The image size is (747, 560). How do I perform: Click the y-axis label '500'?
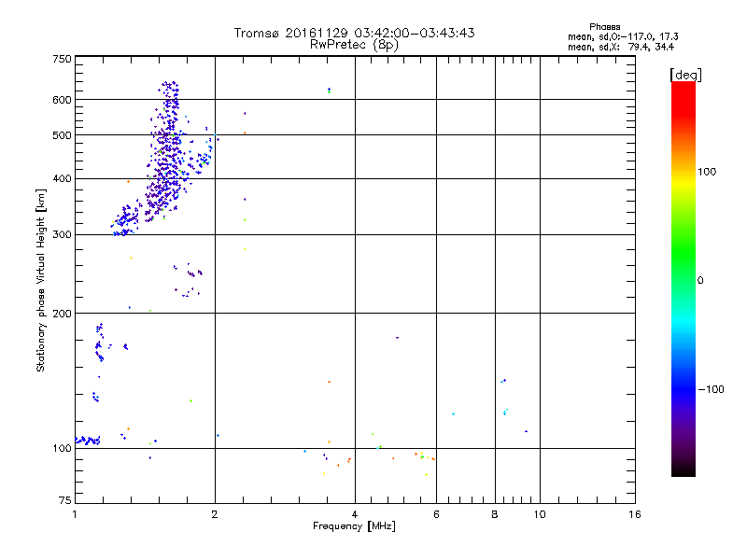[x=62, y=135]
